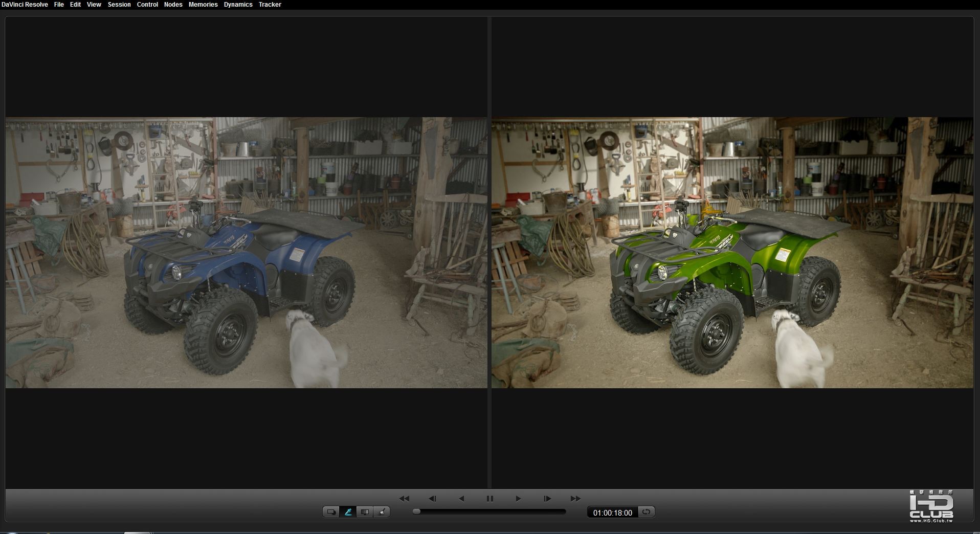Step back one frame
Image resolution: width=980 pixels, height=534 pixels.
point(432,499)
